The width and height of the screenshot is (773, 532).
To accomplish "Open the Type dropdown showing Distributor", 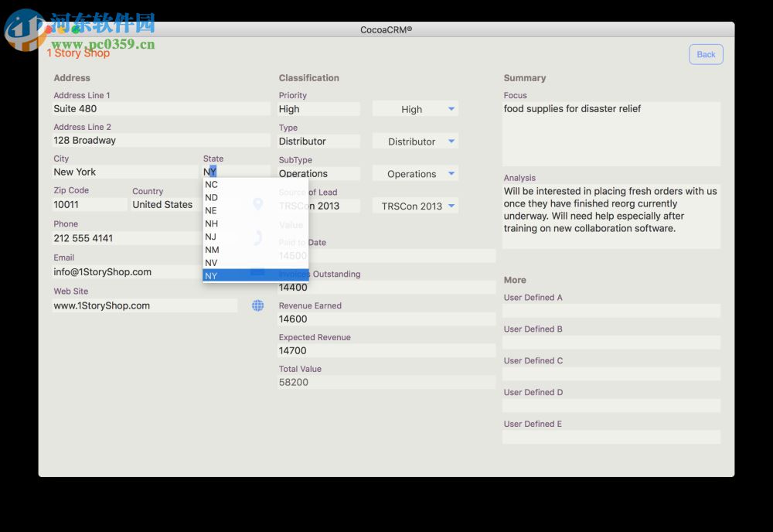I will pyautogui.click(x=415, y=141).
